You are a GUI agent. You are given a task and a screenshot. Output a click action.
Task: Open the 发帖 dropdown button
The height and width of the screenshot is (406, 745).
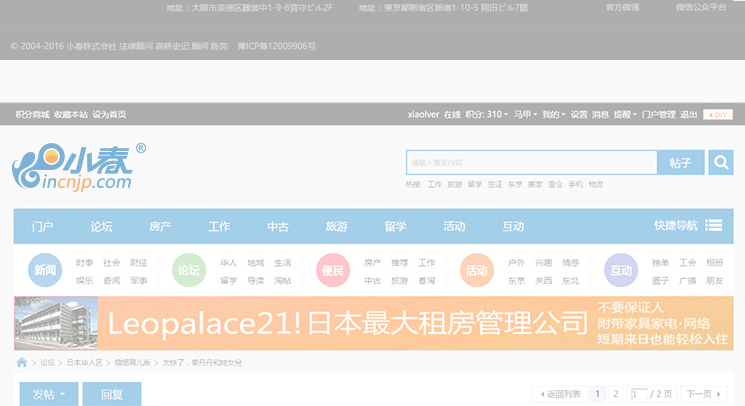click(x=49, y=394)
